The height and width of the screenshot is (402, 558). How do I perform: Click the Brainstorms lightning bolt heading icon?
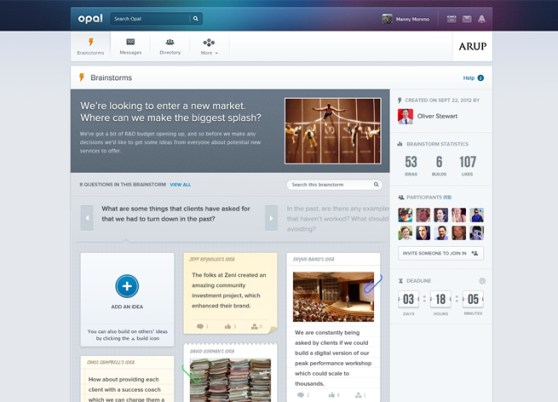point(81,77)
